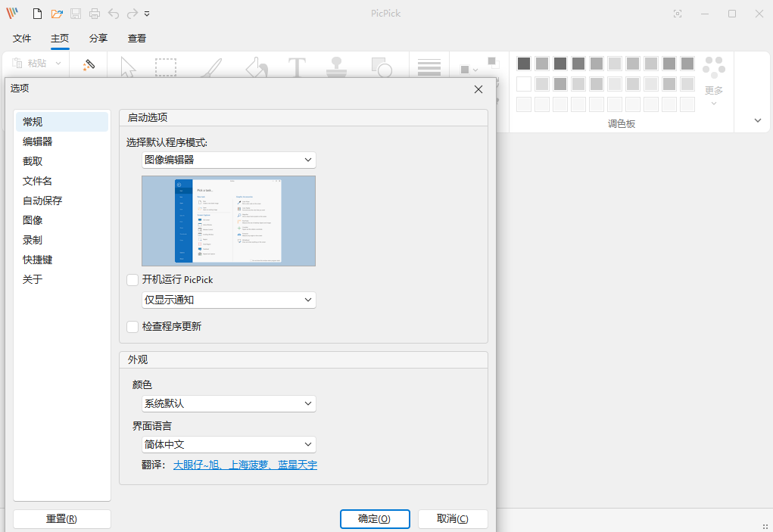This screenshot has height=532, width=773.
Task: Click the screen capture icon in title bar
Action: coord(678,14)
